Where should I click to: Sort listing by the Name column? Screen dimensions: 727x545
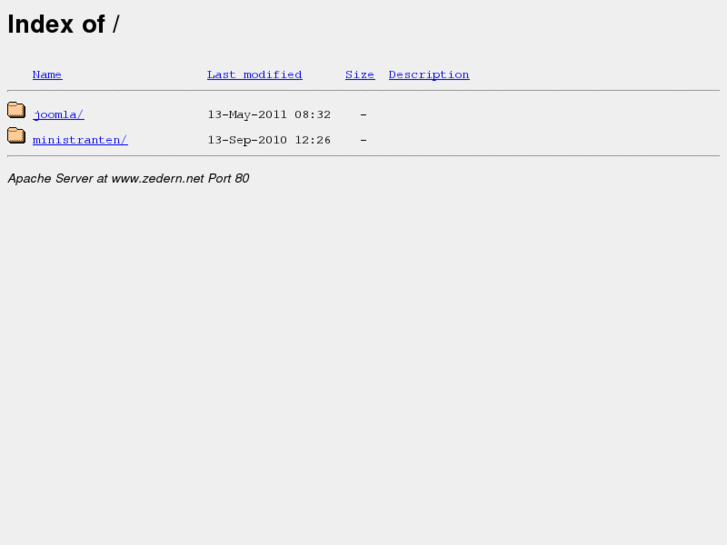click(47, 75)
